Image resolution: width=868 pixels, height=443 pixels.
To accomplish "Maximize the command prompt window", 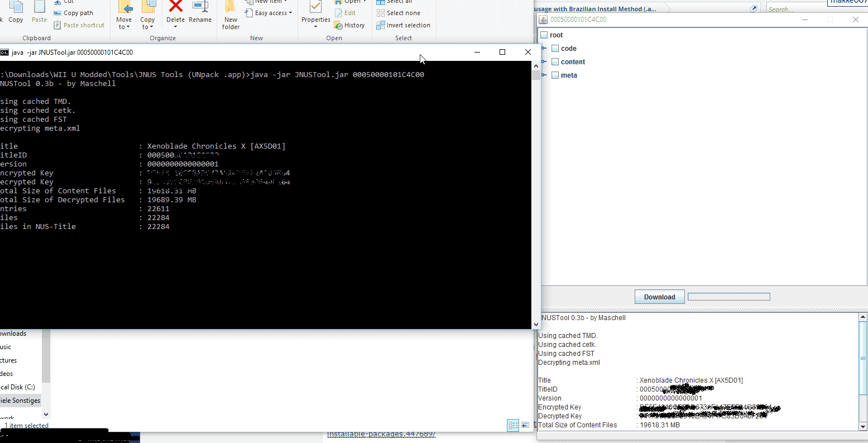I will [502, 52].
